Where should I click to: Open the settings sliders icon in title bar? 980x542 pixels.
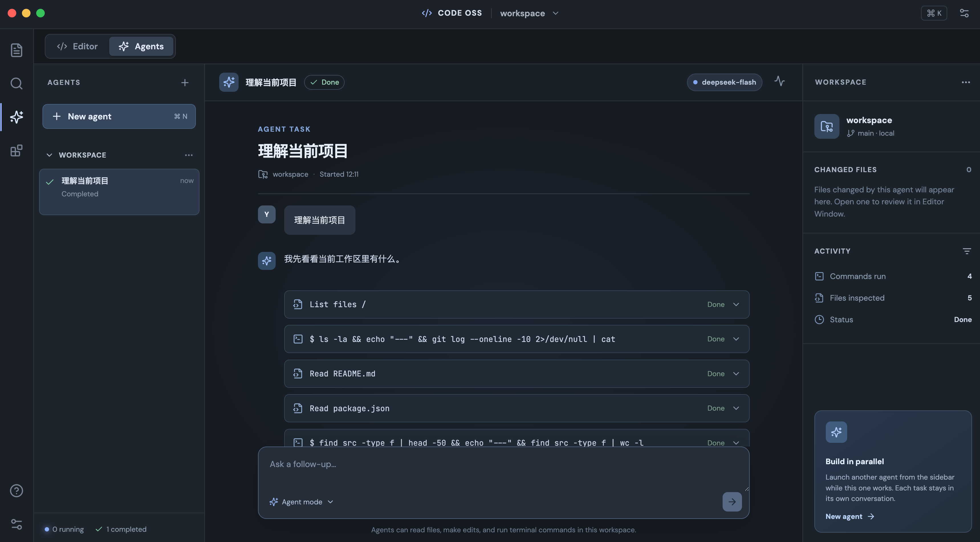[x=964, y=13]
